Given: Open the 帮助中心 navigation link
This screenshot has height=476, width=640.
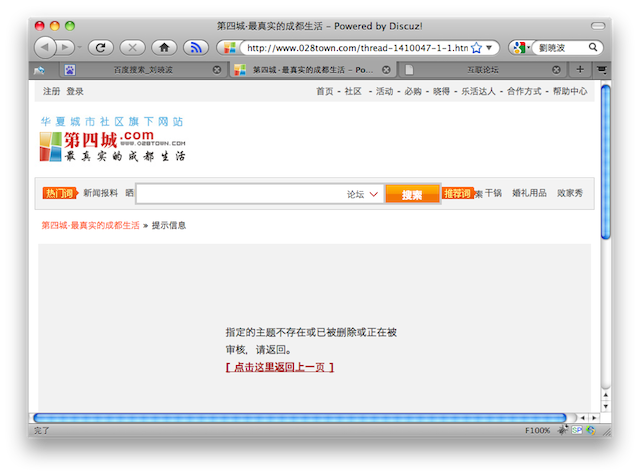Looking at the screenshot, I should pyautogui.click(x=570, y=91).
